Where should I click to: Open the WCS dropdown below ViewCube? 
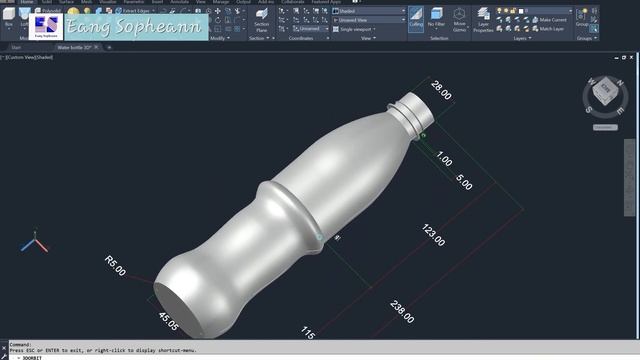(x=605, y=127)
